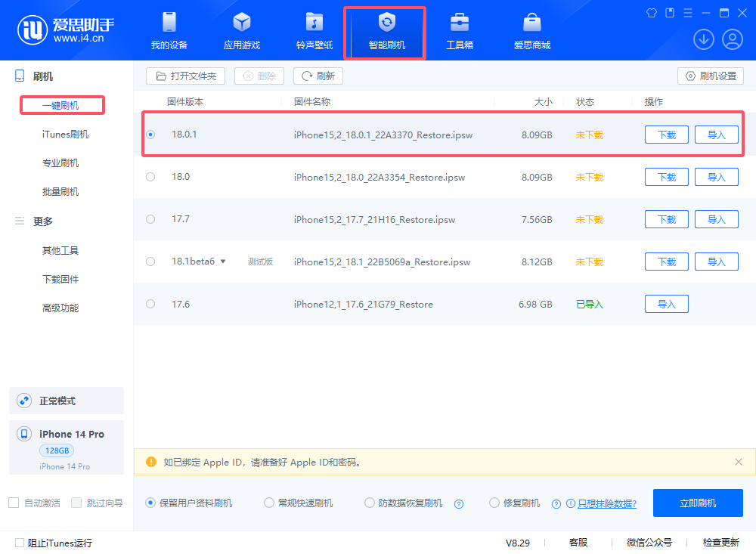Click the 更多 list icon in sidebar
This screenshot has width=756, height=554.
pyautogui.click(x=20, y=221)
